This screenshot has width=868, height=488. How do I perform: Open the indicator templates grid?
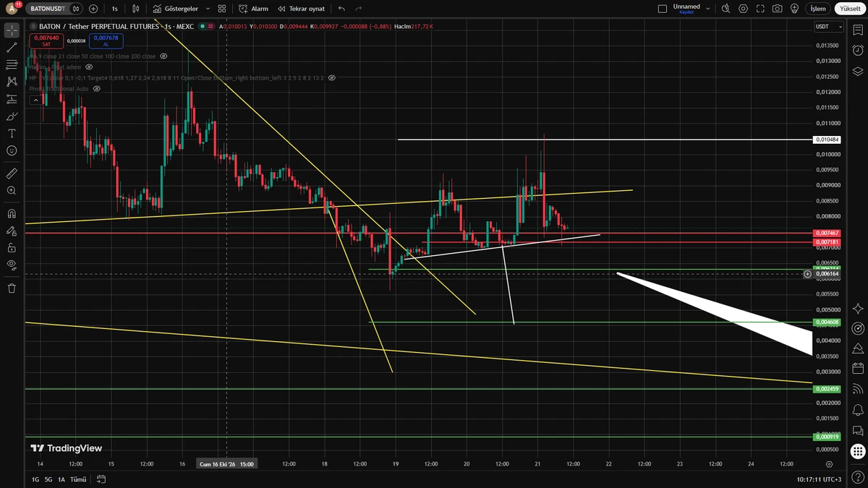coord(222,9)
